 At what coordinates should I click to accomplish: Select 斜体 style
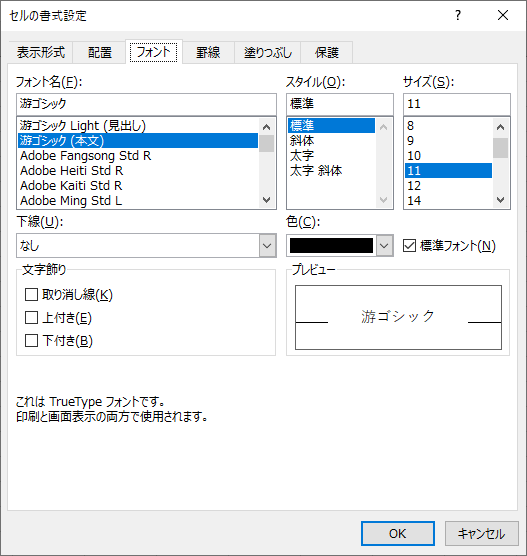click(331, 140)
